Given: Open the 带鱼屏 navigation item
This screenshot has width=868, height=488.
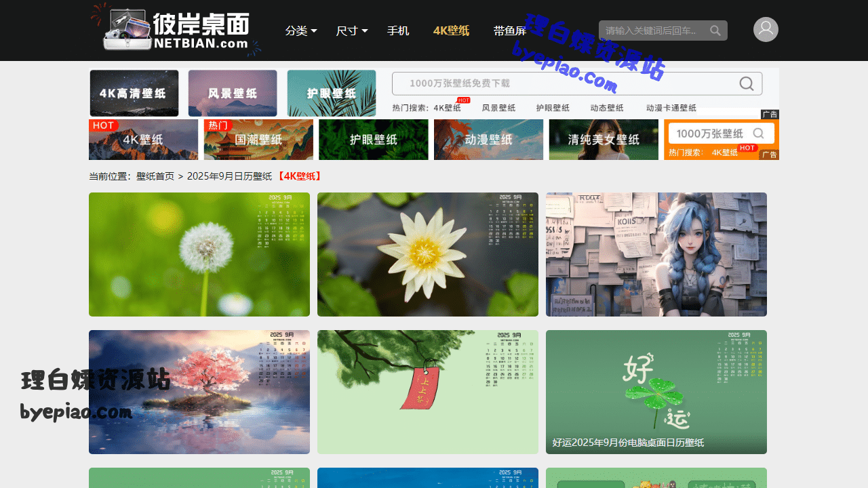Looking at the screenshot, I should pyautogui.click(x=510, y=30).
